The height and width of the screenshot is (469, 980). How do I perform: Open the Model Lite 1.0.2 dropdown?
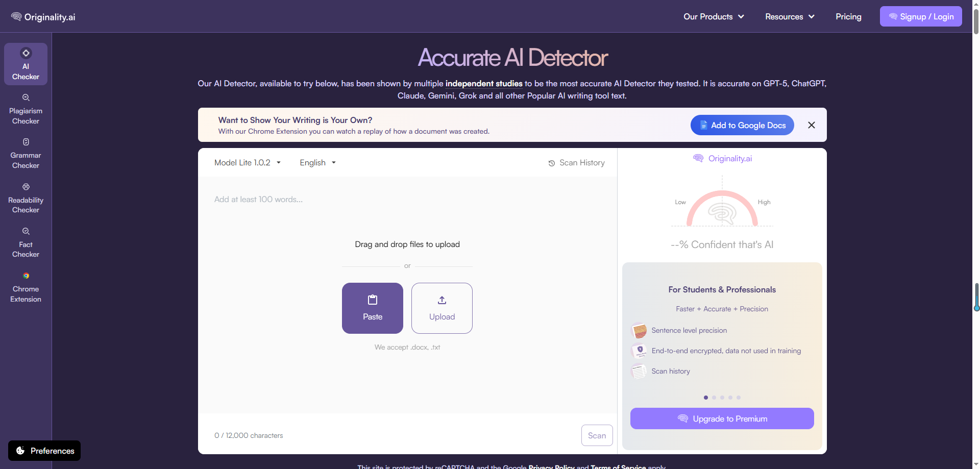[x=248, y=163]
